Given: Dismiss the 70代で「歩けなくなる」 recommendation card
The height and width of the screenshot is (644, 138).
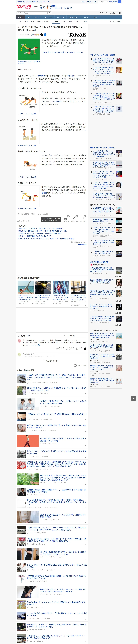Looking at the screenshot, I should 33,304.
